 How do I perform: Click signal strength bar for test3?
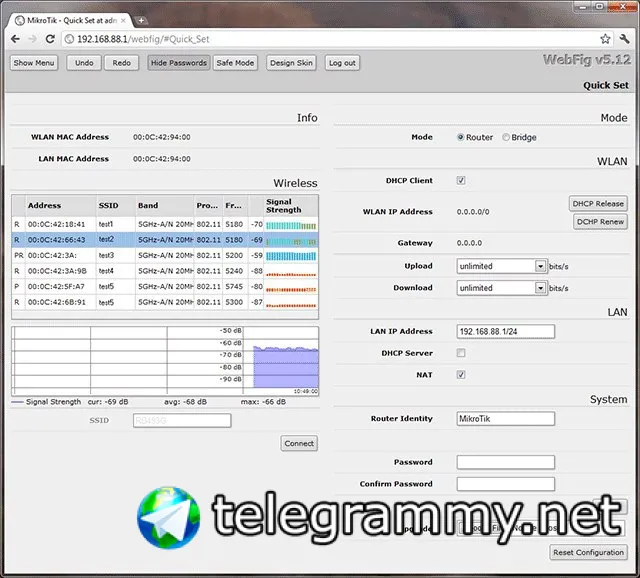[x=291, y=256]
